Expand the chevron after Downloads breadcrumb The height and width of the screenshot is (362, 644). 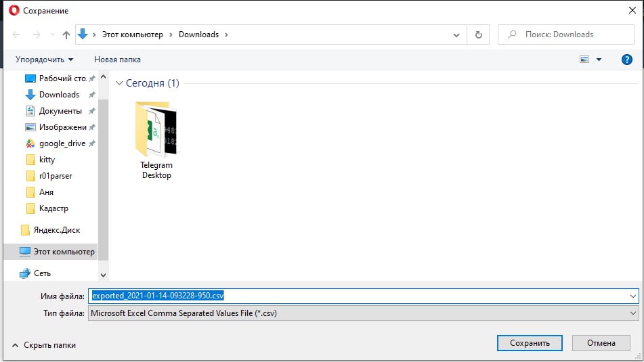[x=226, y=35]
